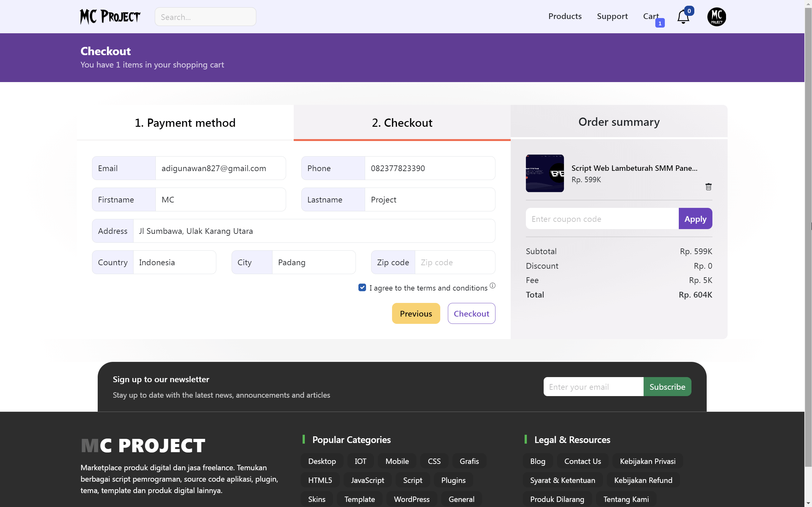Open the shopping cart
This screenshot has width=812, height=507.
(x=650, y=16)
